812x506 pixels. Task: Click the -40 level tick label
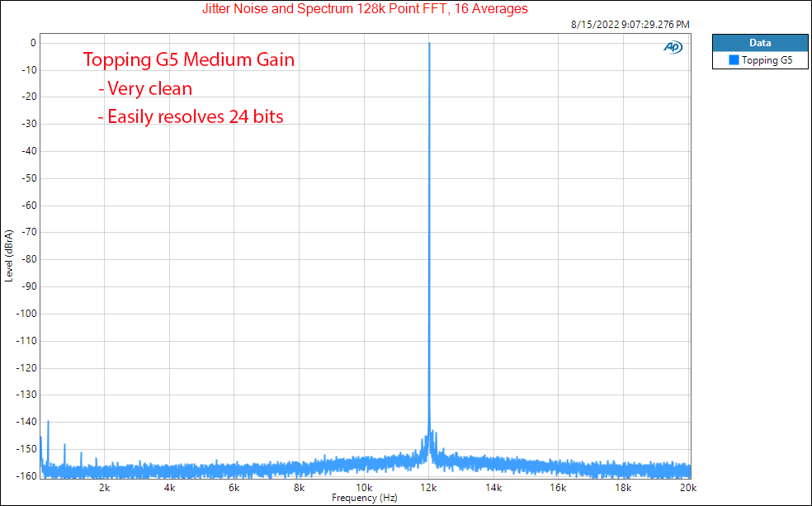coord(29,151)
